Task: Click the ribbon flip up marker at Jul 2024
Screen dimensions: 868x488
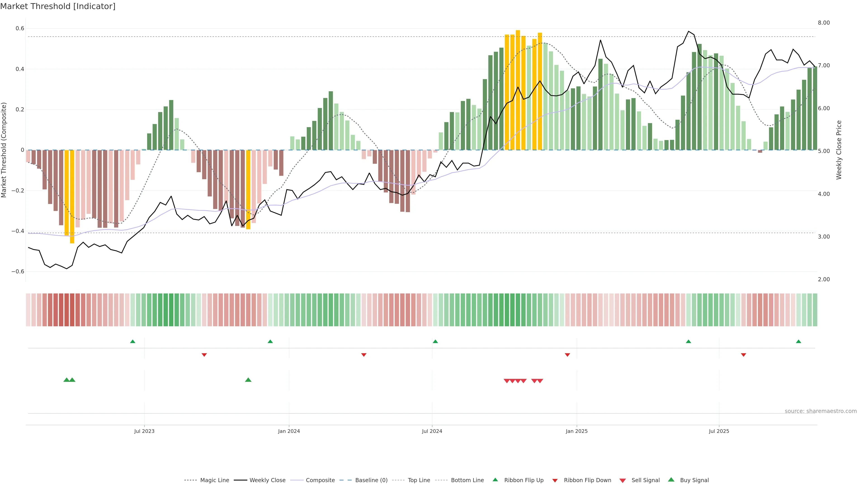Action: click(x=435, y=342)
